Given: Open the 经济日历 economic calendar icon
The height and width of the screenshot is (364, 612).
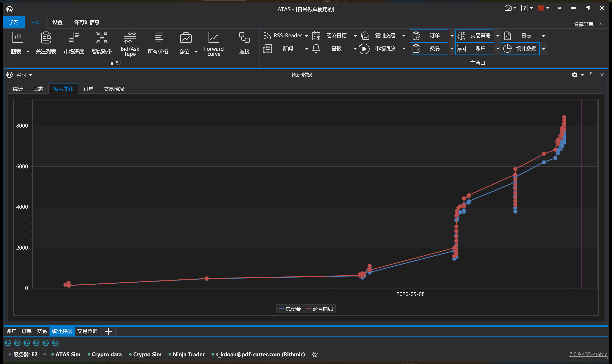Looking at the screenshot, I should point(316,36).
